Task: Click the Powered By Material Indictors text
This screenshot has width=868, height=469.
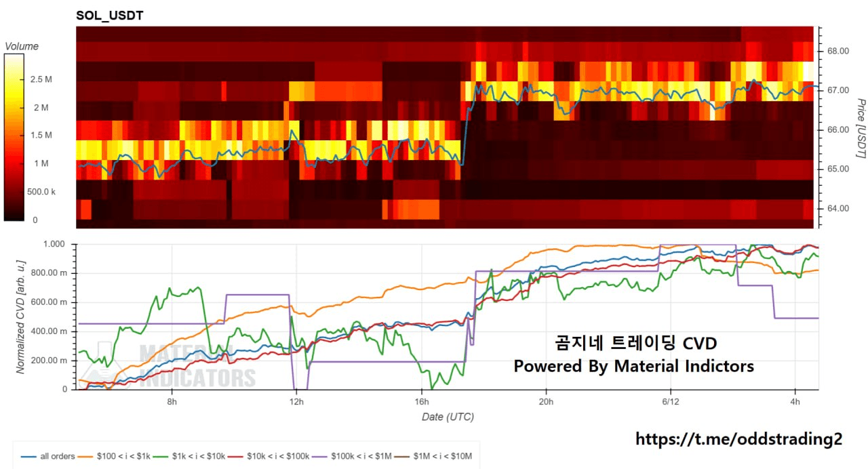Action: [x=633, y=367]
